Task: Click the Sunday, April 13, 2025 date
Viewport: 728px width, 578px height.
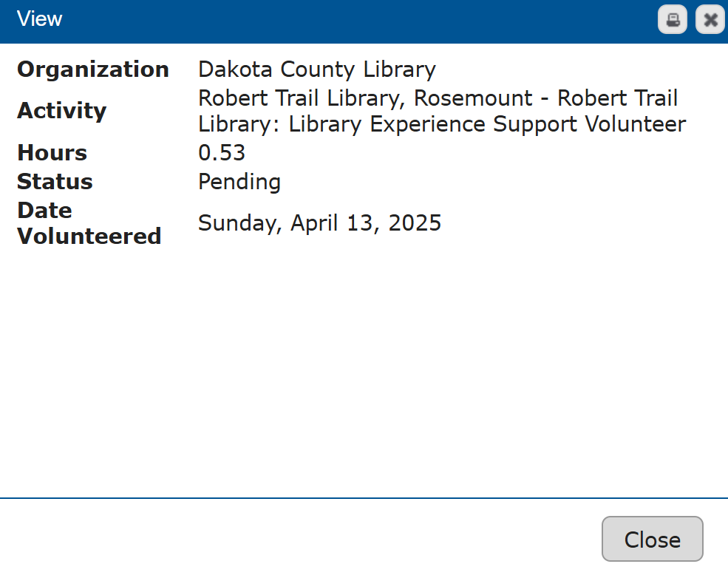Action: [319, 222]
